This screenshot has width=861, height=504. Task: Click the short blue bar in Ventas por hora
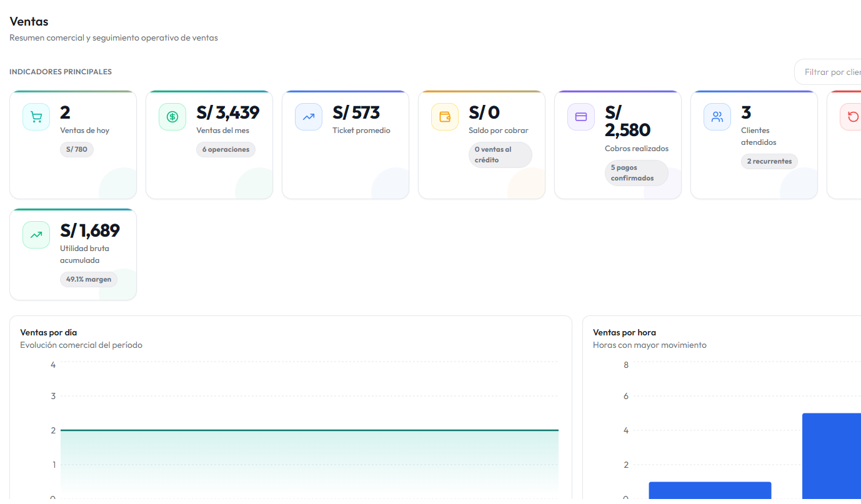tap(710, 490)
